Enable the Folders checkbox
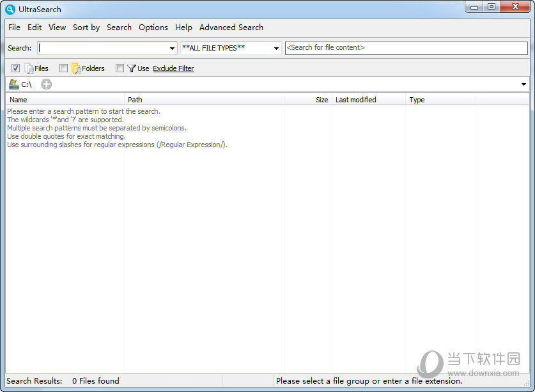The height and width of the screenshot is (392, 535). (63, 68)
